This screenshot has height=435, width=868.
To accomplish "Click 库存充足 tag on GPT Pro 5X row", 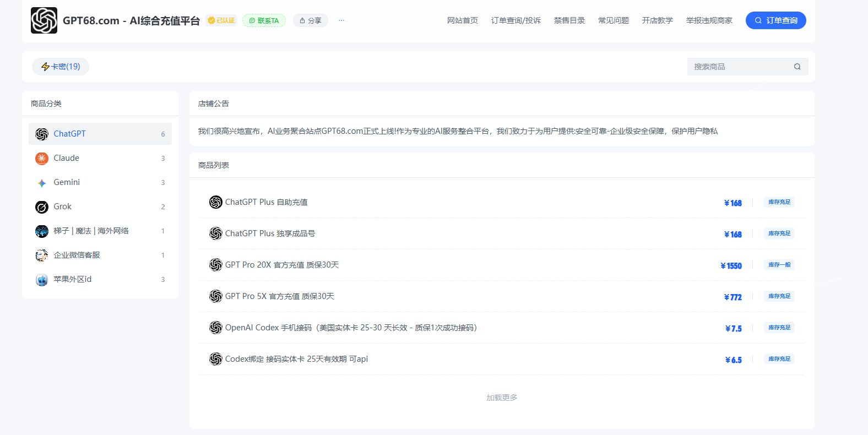I will (x=779, y=296).
